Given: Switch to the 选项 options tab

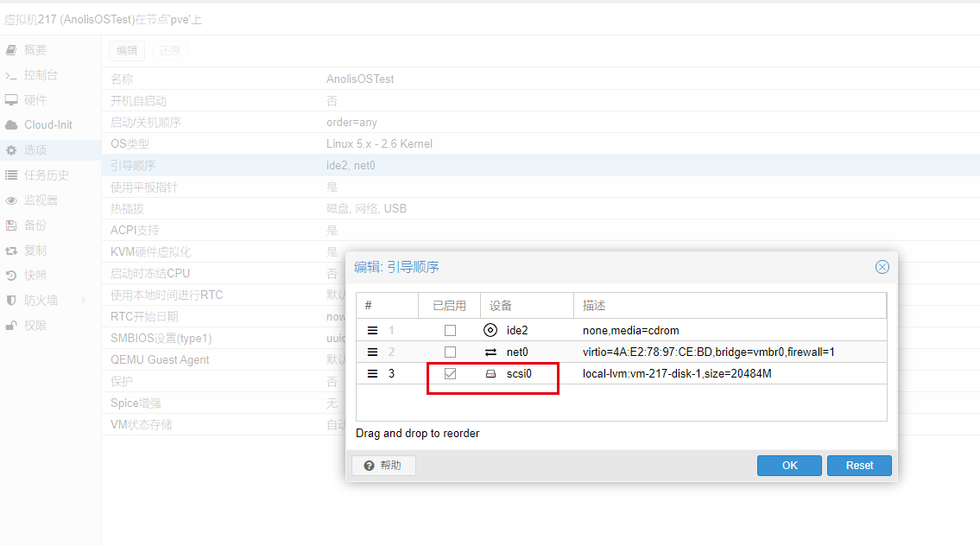Looking at the screenshot, I should (x=35, y=149).
